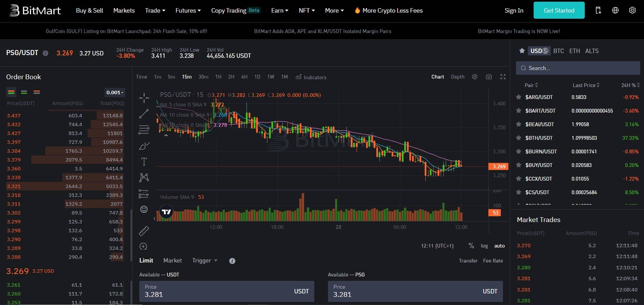Click Sign In

coord(514,11)
